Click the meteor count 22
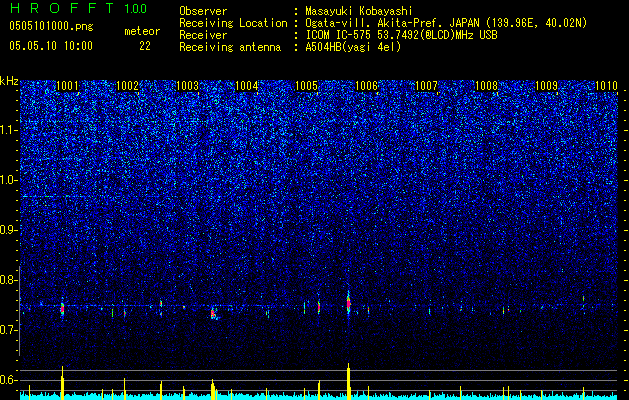Image resolution: width=629 pixels, height=400 pixels. tap(145, 46)
